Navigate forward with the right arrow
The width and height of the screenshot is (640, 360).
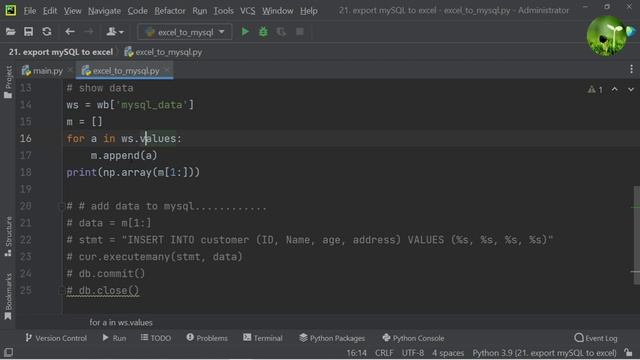click(x=89, y=32)
